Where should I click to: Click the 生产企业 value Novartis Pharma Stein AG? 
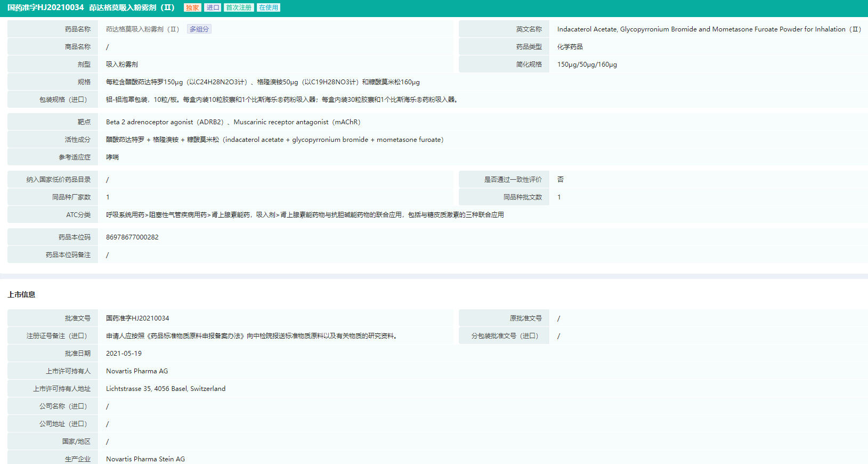(145, 459)
